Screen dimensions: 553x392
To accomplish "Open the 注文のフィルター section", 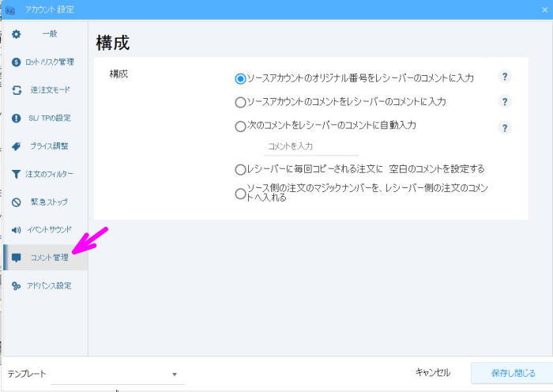I will [x=46, y=174].
